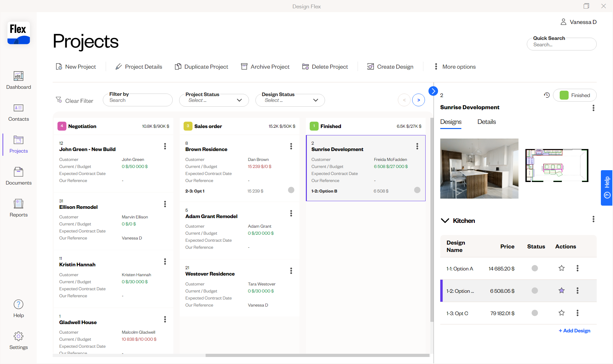Go to next columns page arrow
Viewport: 613px width, 364px height.
click(x=419, y=100)
